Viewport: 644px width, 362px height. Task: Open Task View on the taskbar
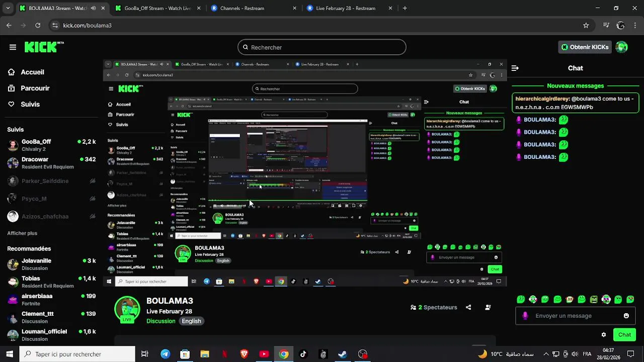coord(145,354)
